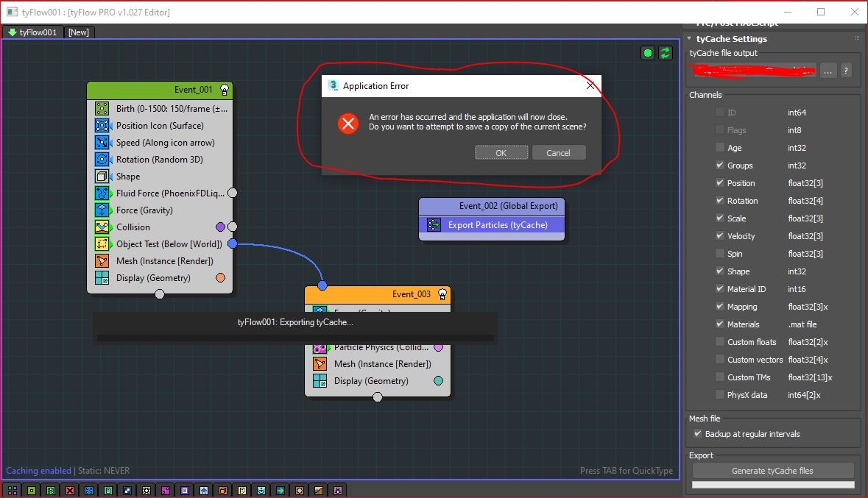Click the Collision operator icon
The height and width of the screenshot is (498, 868).
coord(102,227)
